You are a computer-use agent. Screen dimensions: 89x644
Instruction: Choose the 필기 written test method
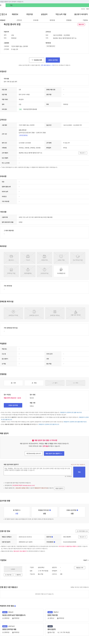coord(55,383)
